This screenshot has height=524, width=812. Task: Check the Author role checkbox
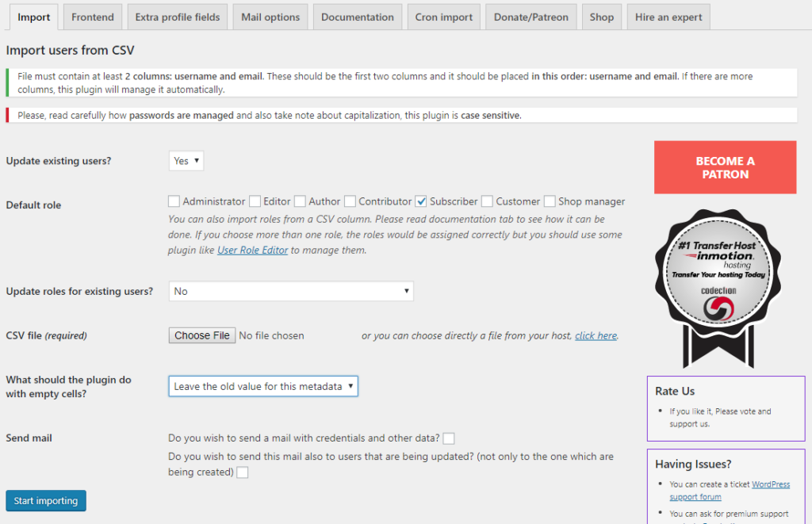[x=300, y=201]
